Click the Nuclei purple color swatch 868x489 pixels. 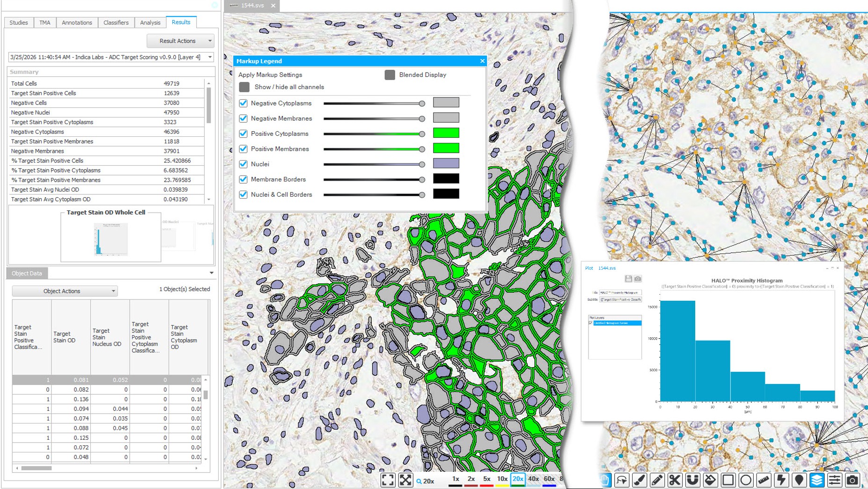(446, 163)
